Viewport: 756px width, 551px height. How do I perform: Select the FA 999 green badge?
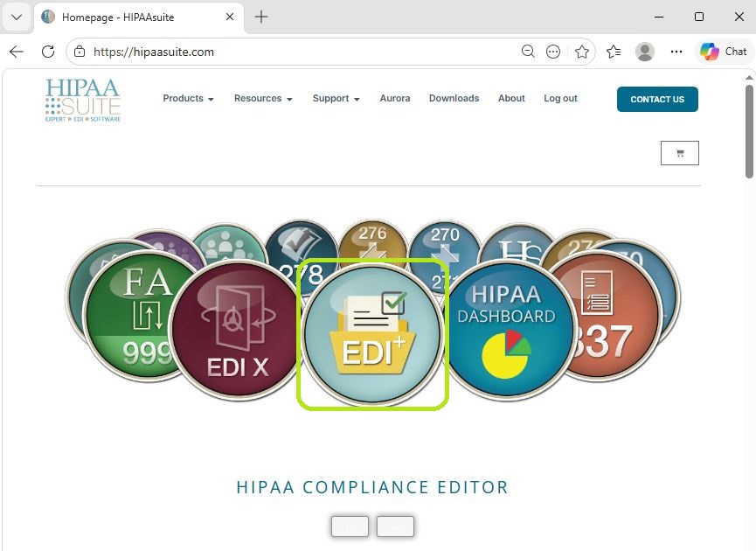tap(133, 316)
